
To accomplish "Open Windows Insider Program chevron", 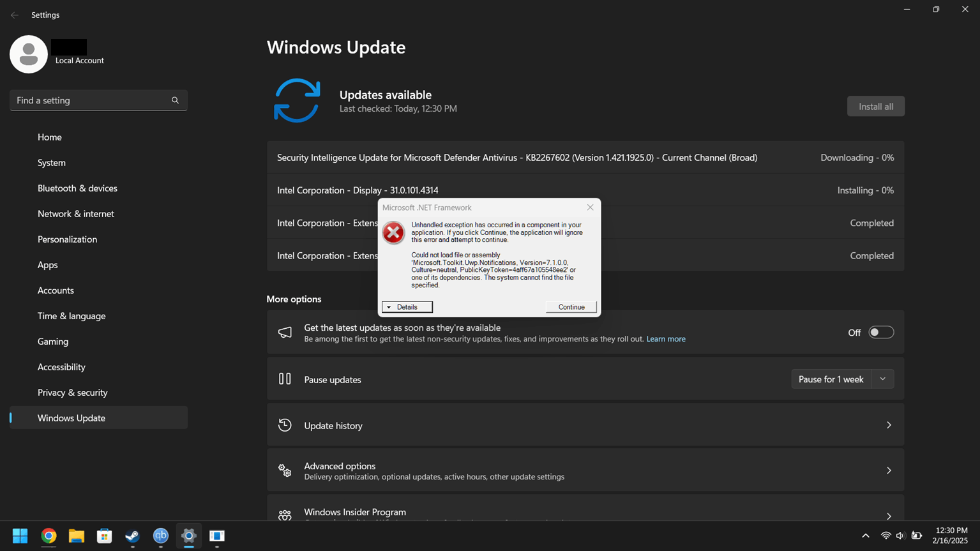I will tap(889, 516).
